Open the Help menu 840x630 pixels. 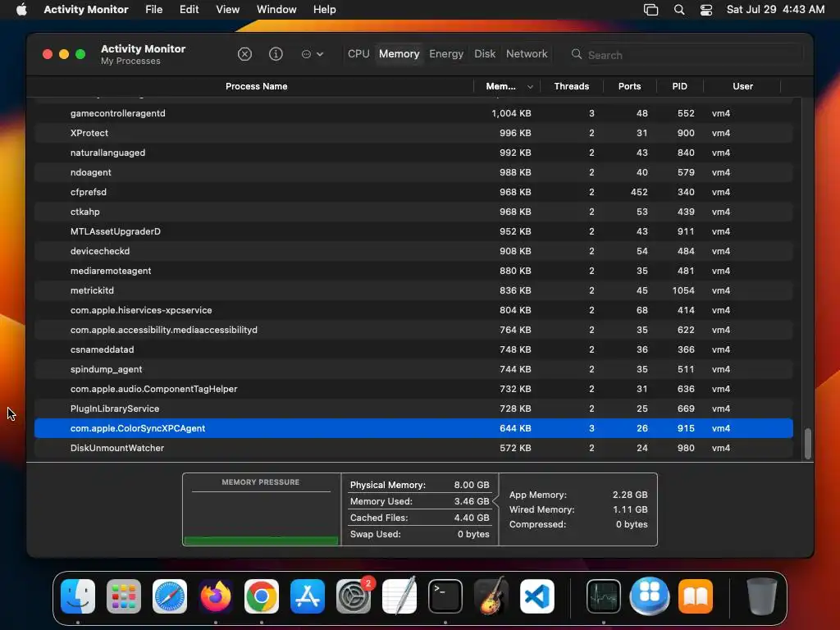325,10
